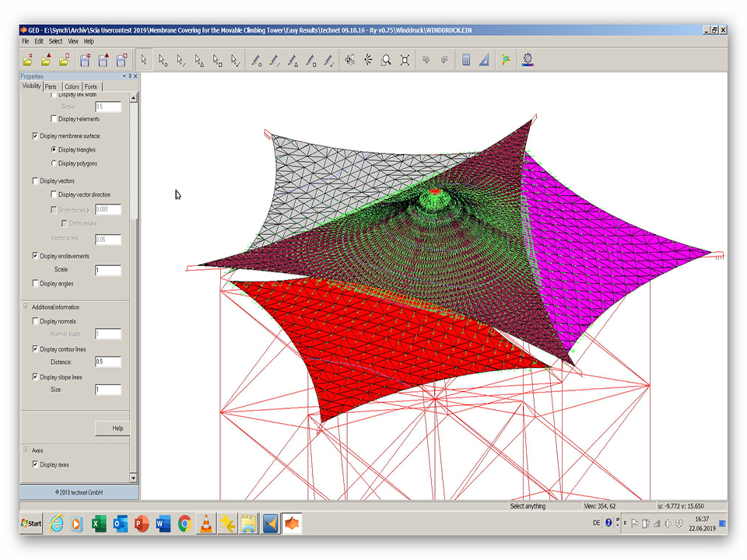Screen dimensions: 747x560
Task: Click the first blue save disk icon
Action: pyautogui.click(x=85, y=59)
